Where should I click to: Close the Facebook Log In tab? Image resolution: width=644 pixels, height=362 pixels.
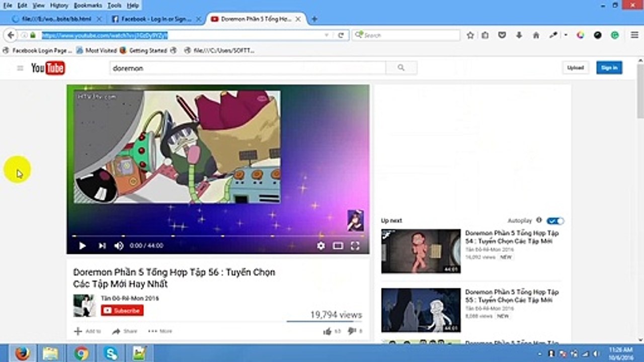(198, 19)
